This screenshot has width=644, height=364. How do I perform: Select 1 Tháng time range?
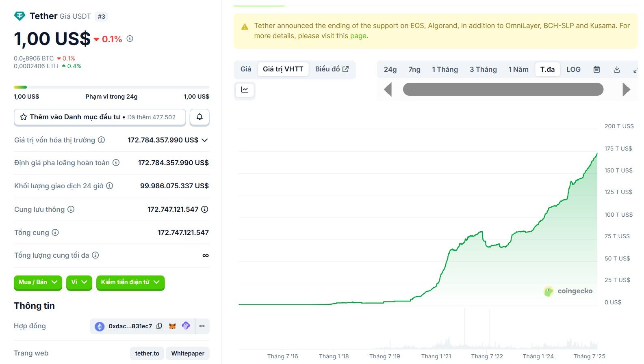(x=445, y=69)
